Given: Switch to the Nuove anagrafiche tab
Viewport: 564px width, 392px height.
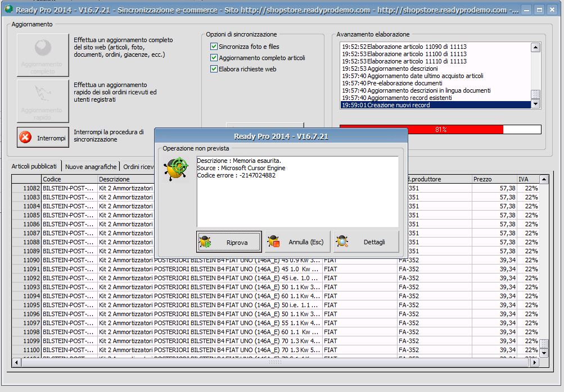Looking at the screenshot, I should (x=91, y=167).
